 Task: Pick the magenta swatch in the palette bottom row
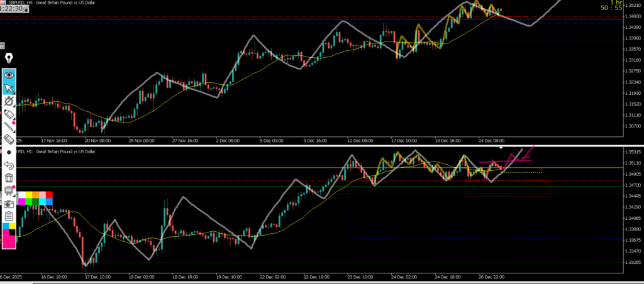[22, 202]
